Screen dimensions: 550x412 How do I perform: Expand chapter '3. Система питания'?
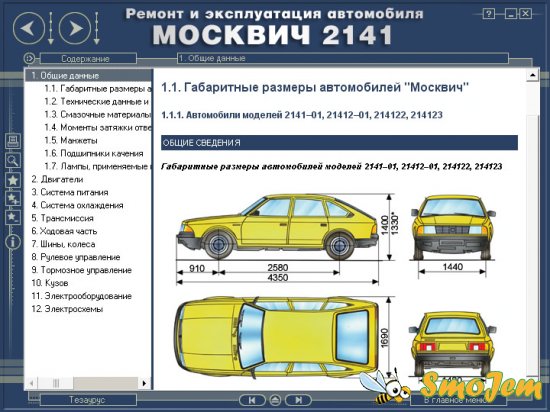point(70,193)
